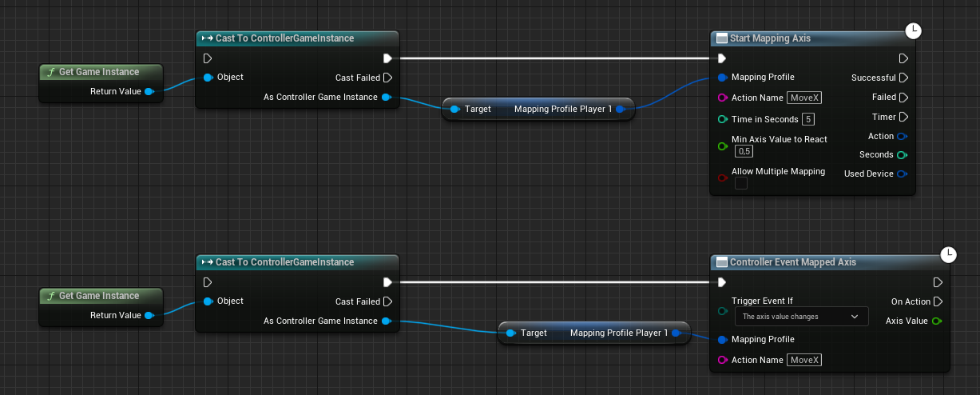Click the Mapping Profile input pin on Start Mapping Axis
This screenshot has width=980, height=395.
click(722, 78)
